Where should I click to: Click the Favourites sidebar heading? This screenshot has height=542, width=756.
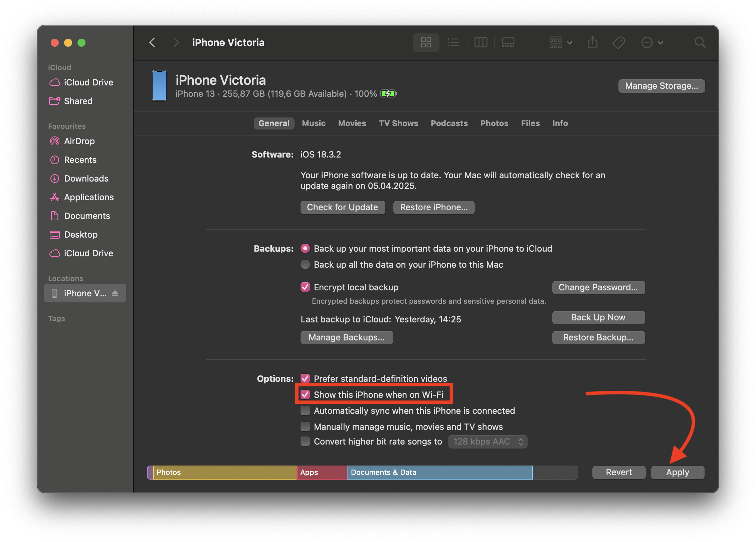[67, 126]
